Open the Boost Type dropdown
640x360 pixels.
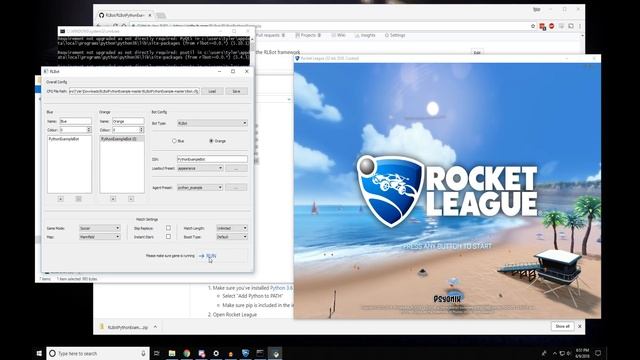(232, 237)
